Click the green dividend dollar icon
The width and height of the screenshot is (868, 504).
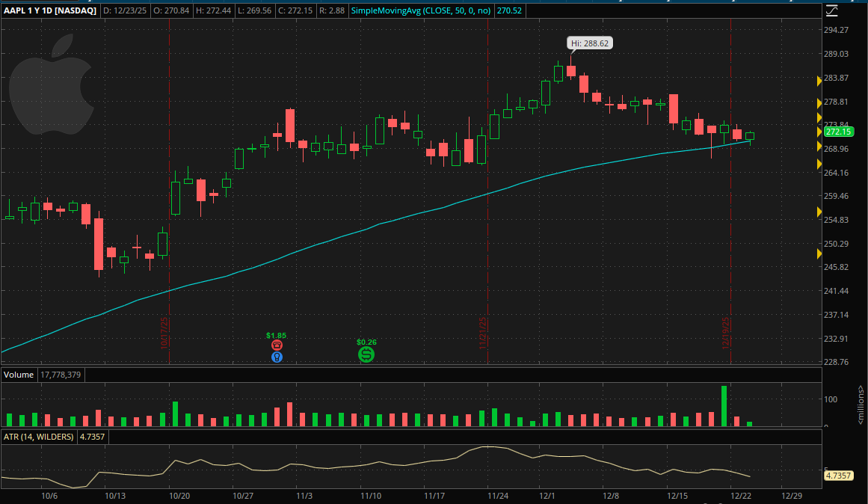[366, 354]
